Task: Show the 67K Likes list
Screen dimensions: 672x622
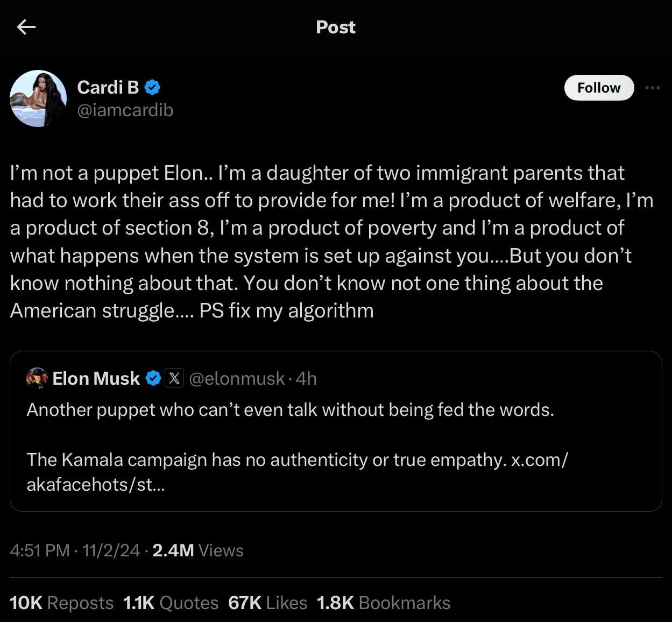Action: (x=267, y=603)
